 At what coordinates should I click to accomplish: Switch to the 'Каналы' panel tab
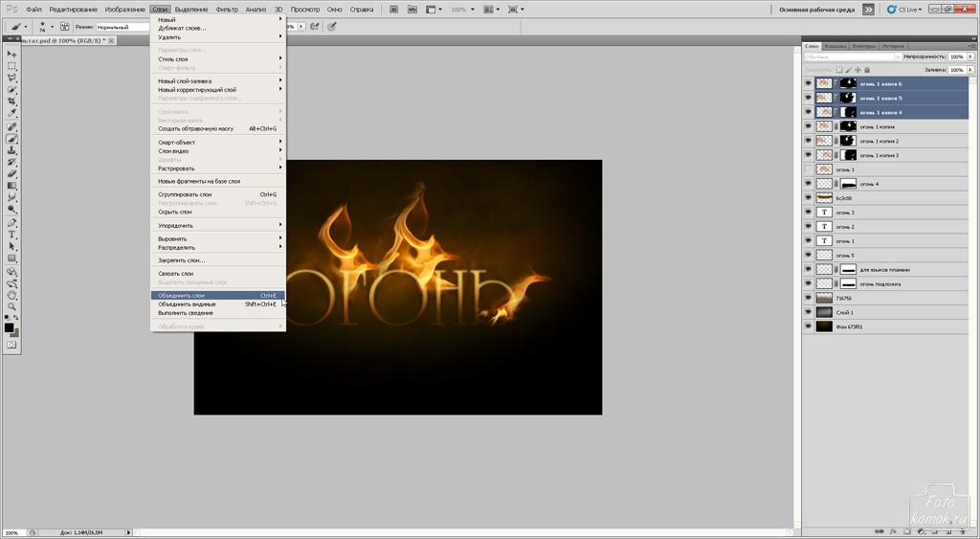coord(835,46)
